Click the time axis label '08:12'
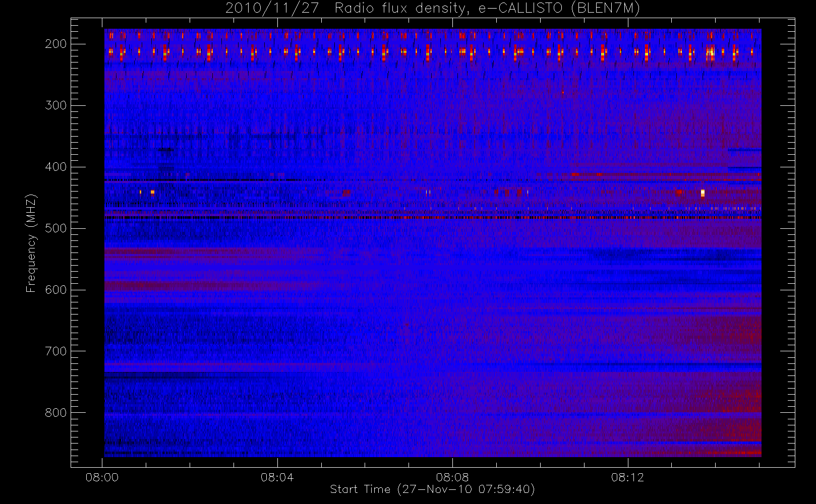The width and height of the screenshot is (816, 504). point(627,477)
